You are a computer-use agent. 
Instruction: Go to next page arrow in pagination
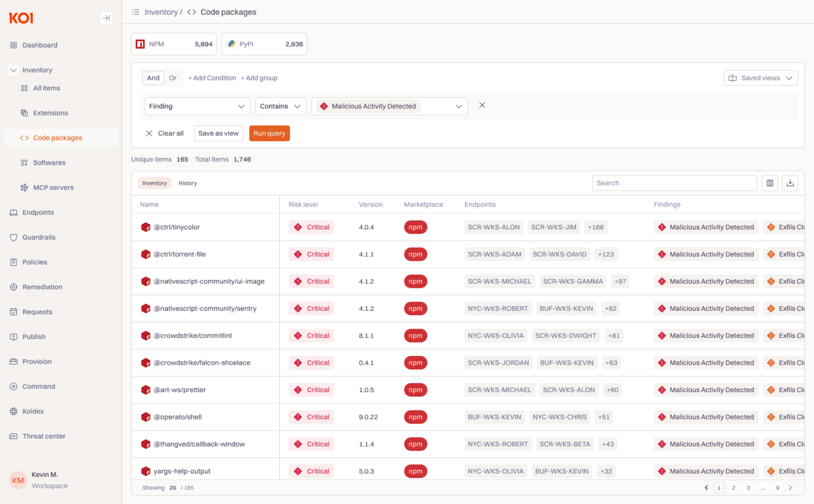[x=790, y=488]
